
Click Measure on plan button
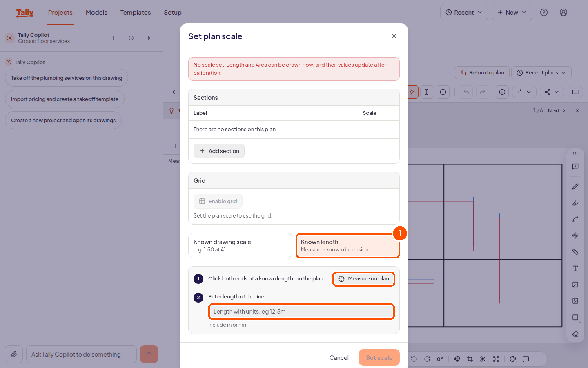point(364,279)
